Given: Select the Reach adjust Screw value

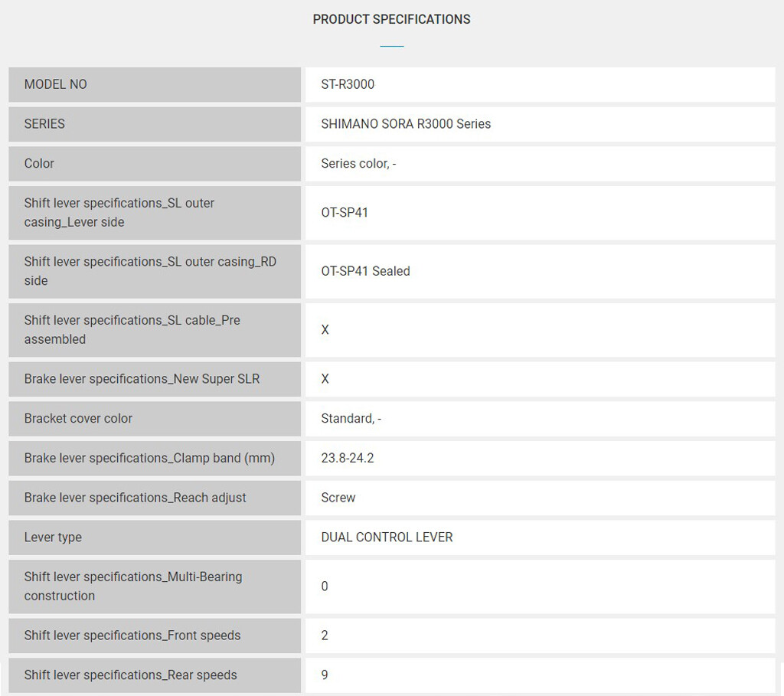Looking at the screenshot, I should click(338, 498).
